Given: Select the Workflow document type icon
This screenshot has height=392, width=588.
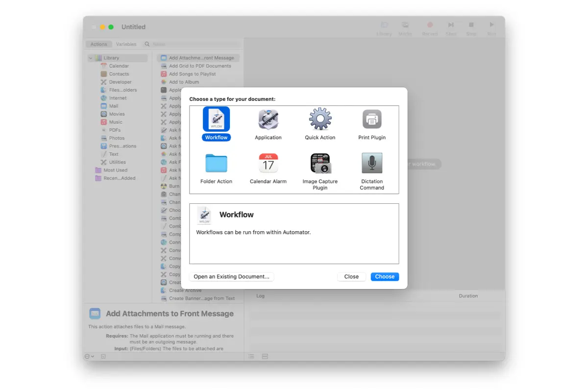Looking at the screenshot, I should (x=216, y=119).
